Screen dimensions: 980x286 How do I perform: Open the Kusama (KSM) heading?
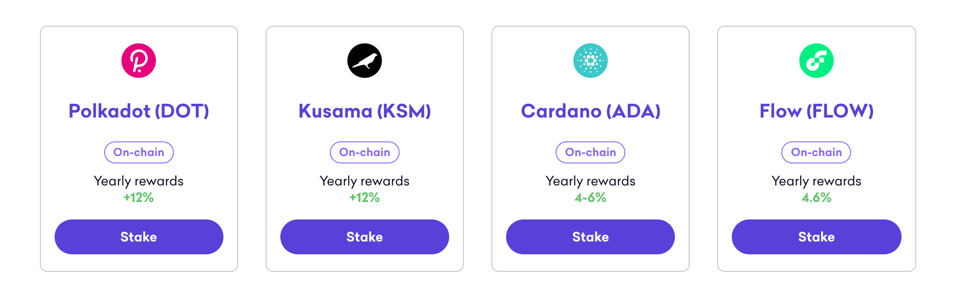coord(364,111)
